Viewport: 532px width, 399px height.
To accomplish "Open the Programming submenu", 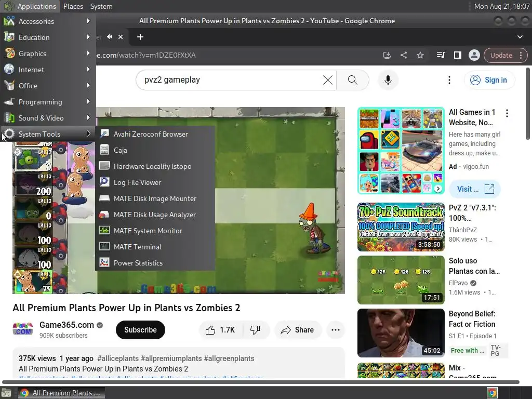I will pos(48,102).
